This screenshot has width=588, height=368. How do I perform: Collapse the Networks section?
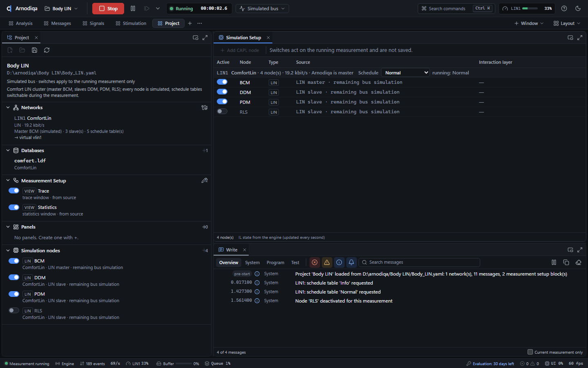pos(8,108)
